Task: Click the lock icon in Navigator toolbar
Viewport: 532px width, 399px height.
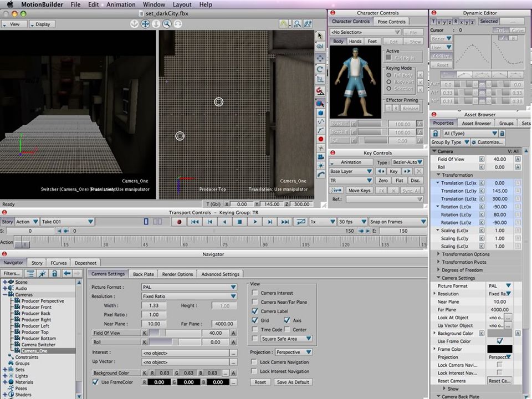Action: (x=54, y=273)
